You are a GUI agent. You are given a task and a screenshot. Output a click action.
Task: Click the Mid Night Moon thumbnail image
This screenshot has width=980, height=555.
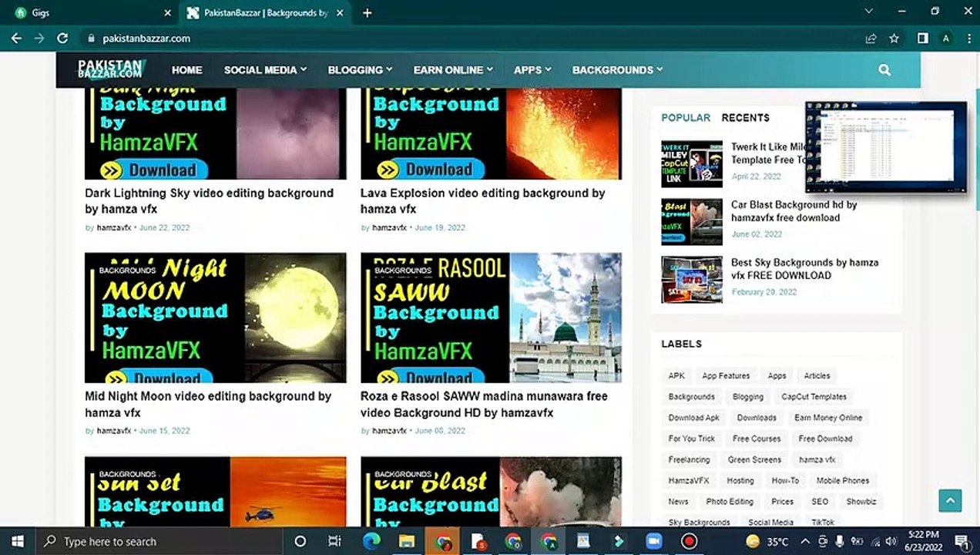216,318
